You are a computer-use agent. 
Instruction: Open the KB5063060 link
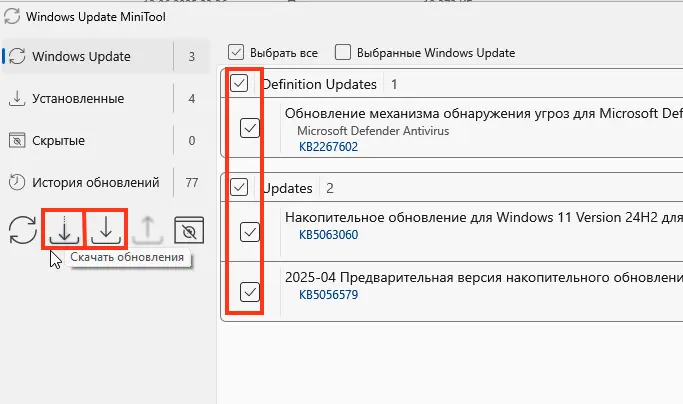pyautogui.click(x=328, y=235)
